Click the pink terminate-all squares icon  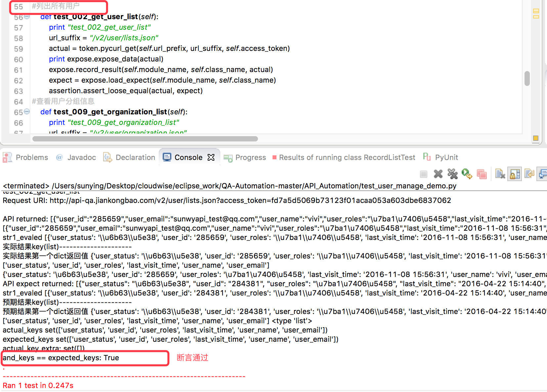(482, 174)
